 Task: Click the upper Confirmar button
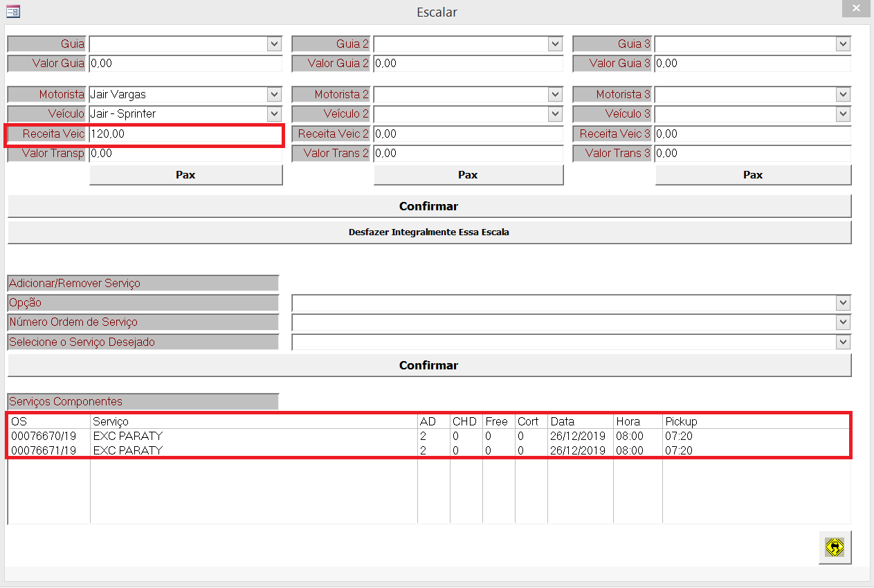pos(429,206)
